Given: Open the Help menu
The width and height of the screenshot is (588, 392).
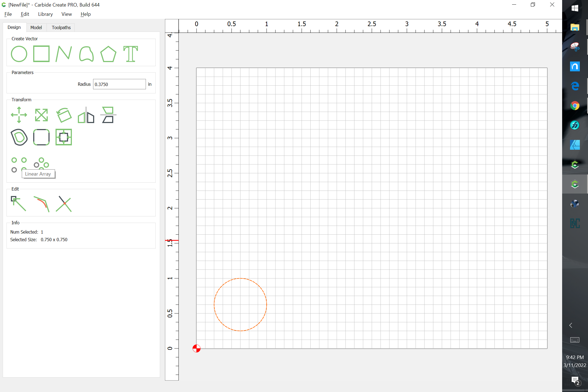Looking at the screenshot, I should coord(85,14).
